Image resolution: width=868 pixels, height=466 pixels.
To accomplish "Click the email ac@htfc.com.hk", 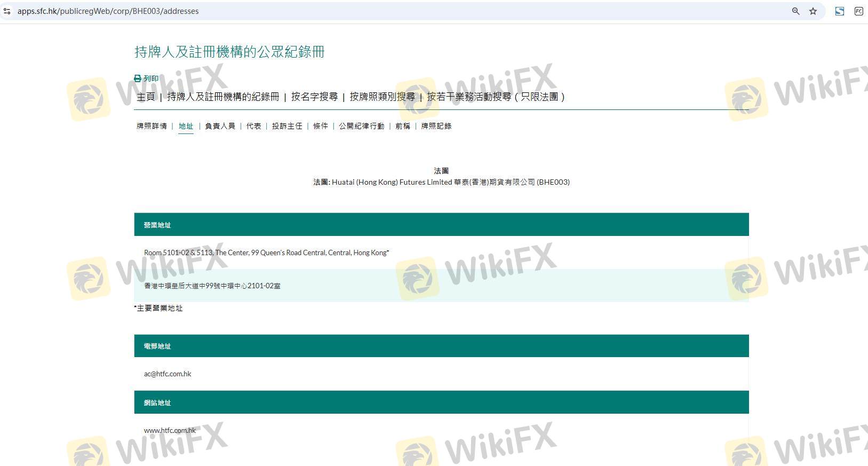I will tap(168, 374).
